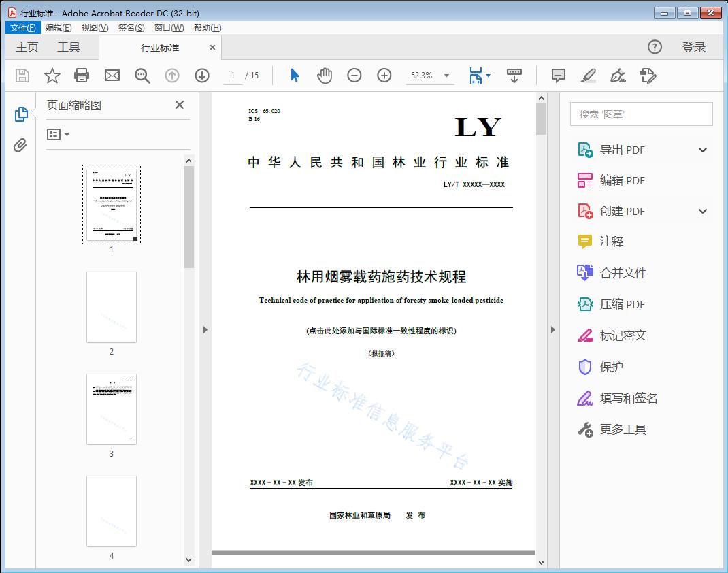
Task: Activate the Highlight text tool
Action: (588, 76)
